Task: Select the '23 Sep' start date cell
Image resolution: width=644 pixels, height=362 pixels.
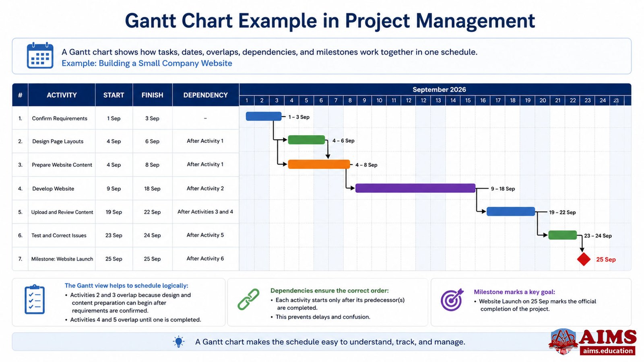Action: pos(114,235)
